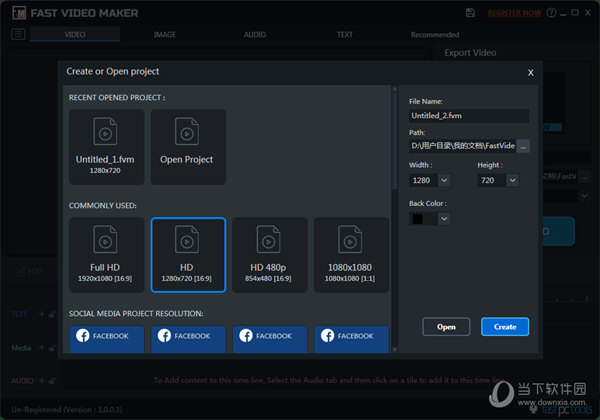Select the Full HD 1920x1080 preset
600x420 pixels.
(x=106, y=255)
